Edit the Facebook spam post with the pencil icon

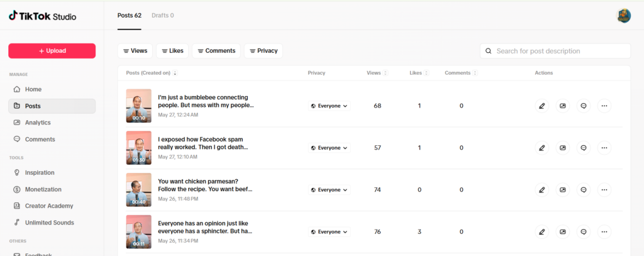point(541,148)
